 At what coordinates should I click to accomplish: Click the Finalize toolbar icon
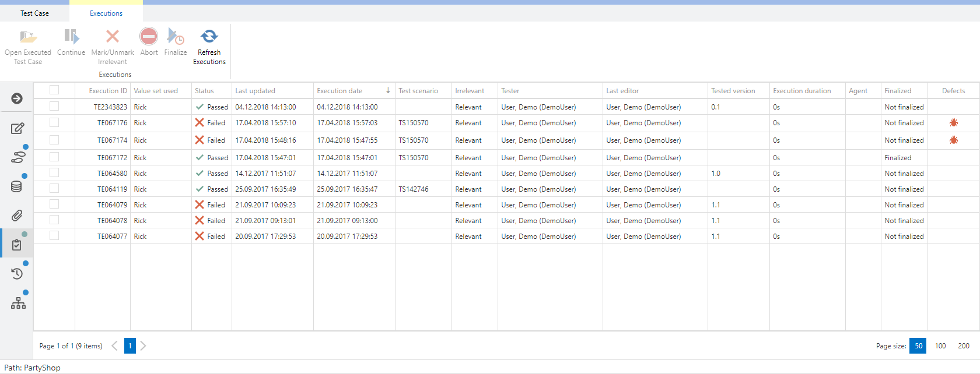click(x=175, y=37)
